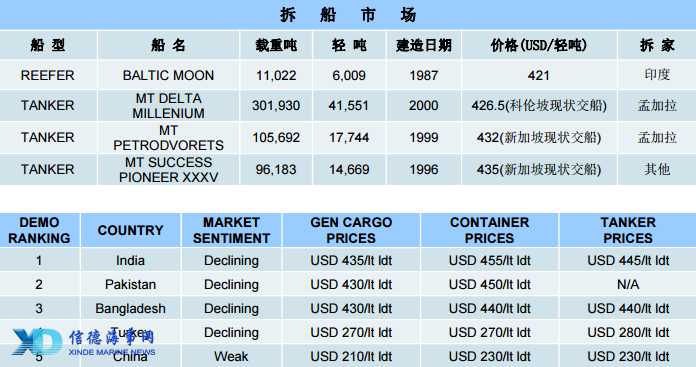Click the MT DELTA MILLENIUM cell

168,106
